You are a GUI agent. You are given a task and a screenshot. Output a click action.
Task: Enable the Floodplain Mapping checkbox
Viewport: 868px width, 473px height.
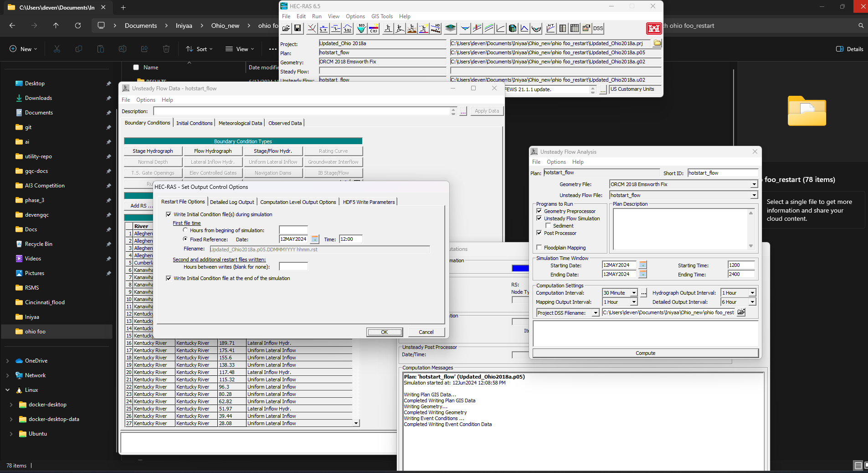(539, 248)
